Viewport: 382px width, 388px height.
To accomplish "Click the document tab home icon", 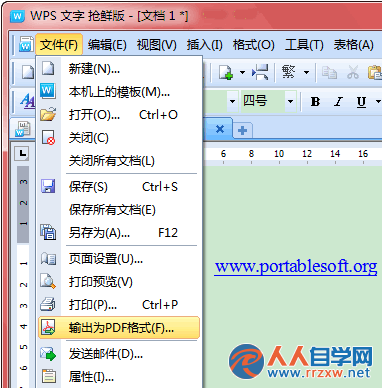I will coord(23,129).
